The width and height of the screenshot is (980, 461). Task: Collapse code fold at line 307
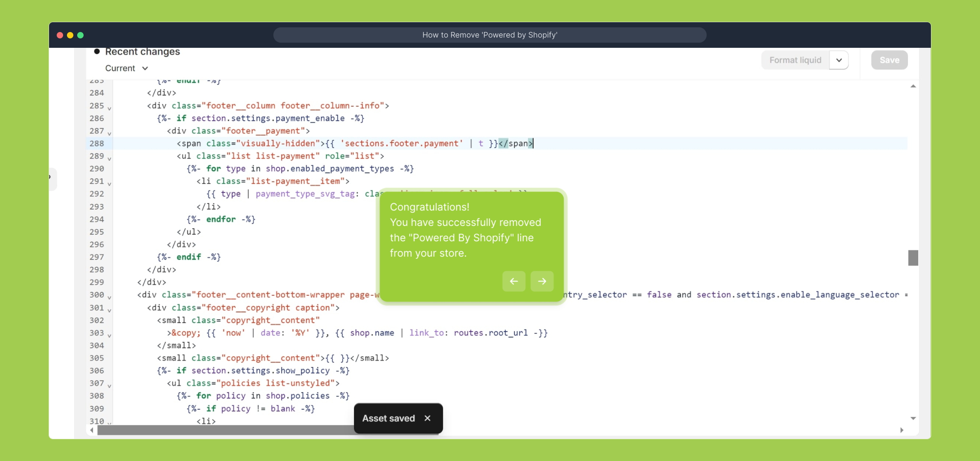109,386
